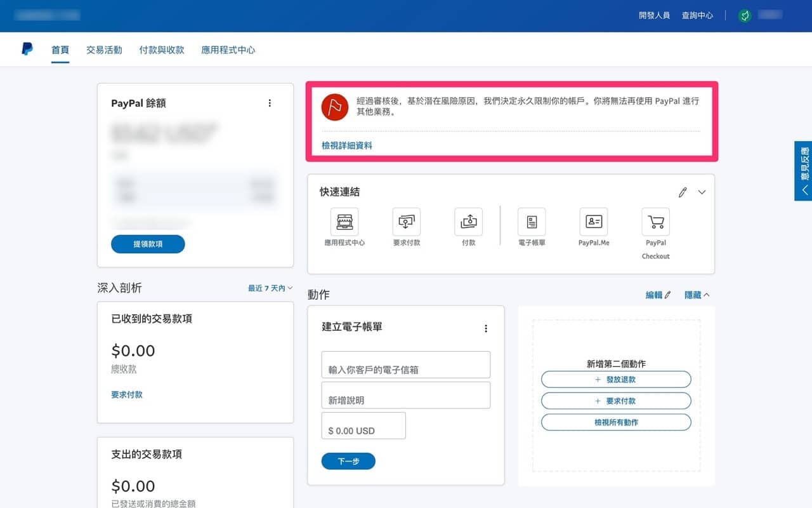Open the PayPal.Me quick link icon
812x508 pixels.
[x=594, y=222]
